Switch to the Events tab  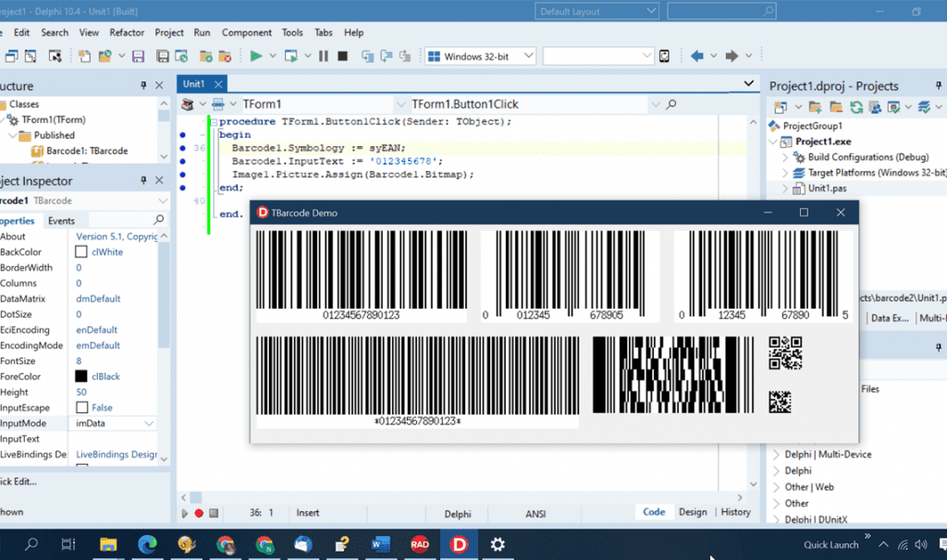click(62, 221)
